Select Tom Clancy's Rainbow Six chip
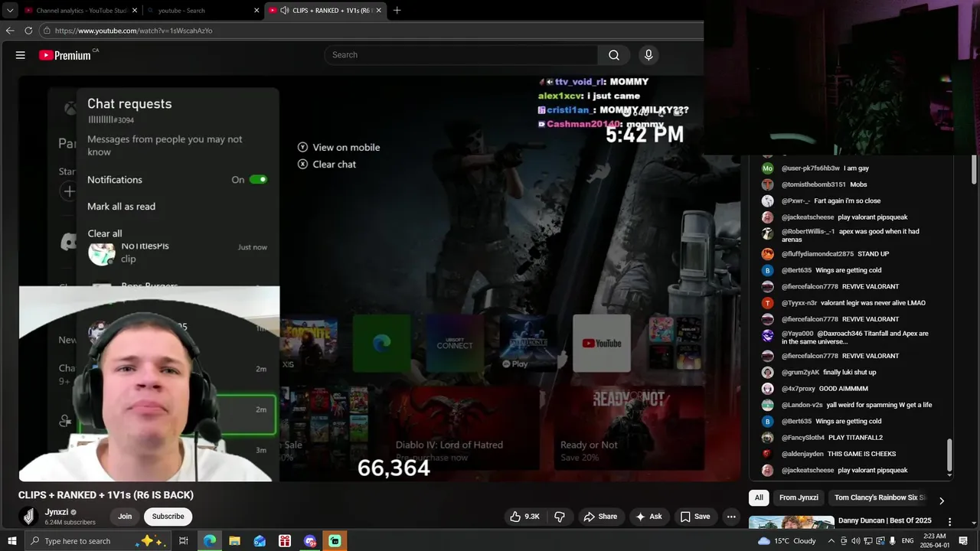Viewport: 980px width, 551px height. [x=879, y=497]
